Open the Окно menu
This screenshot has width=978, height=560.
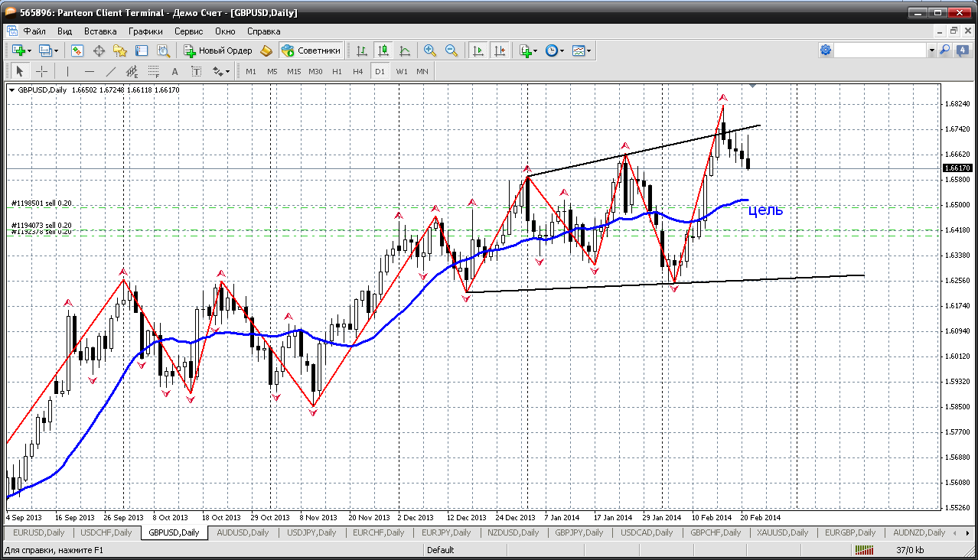tap(225, 31)
